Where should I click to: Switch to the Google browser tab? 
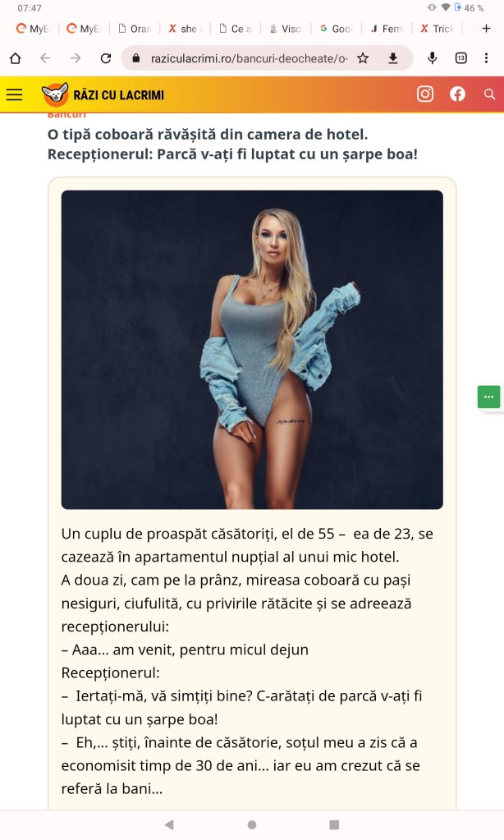(337, 29)
